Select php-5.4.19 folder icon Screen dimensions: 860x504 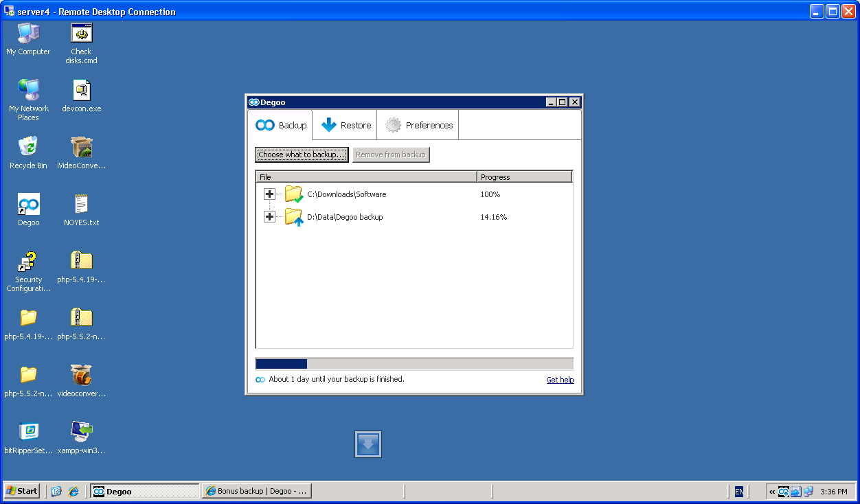pyautogui.click(x=28, y=318)
